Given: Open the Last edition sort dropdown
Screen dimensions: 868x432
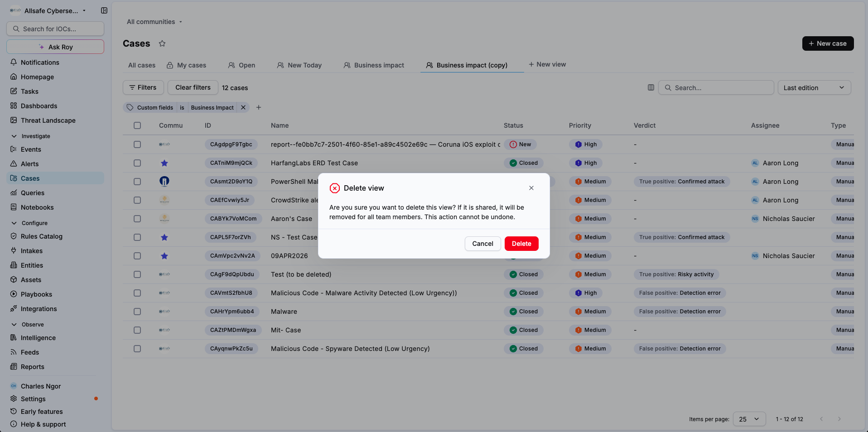Looking at the screenshot, I should tap(814, 87).
